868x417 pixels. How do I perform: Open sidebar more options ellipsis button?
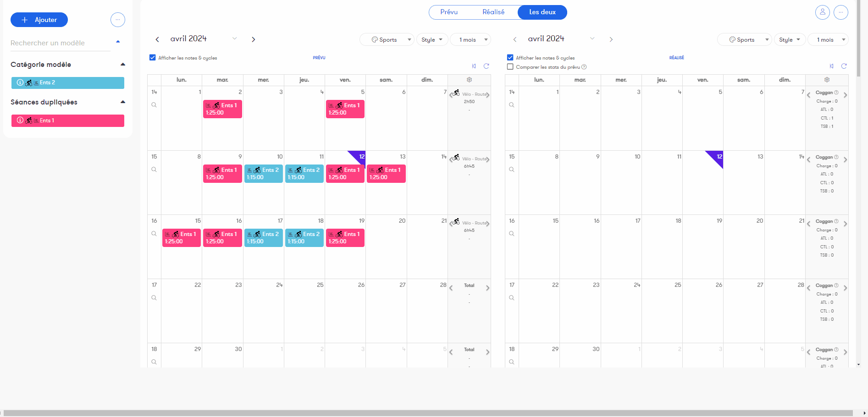[118, 20]
